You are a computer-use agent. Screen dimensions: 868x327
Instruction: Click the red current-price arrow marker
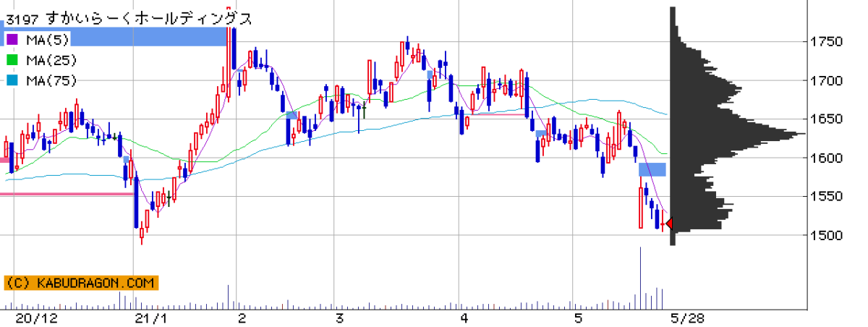(x=668, y=224)
